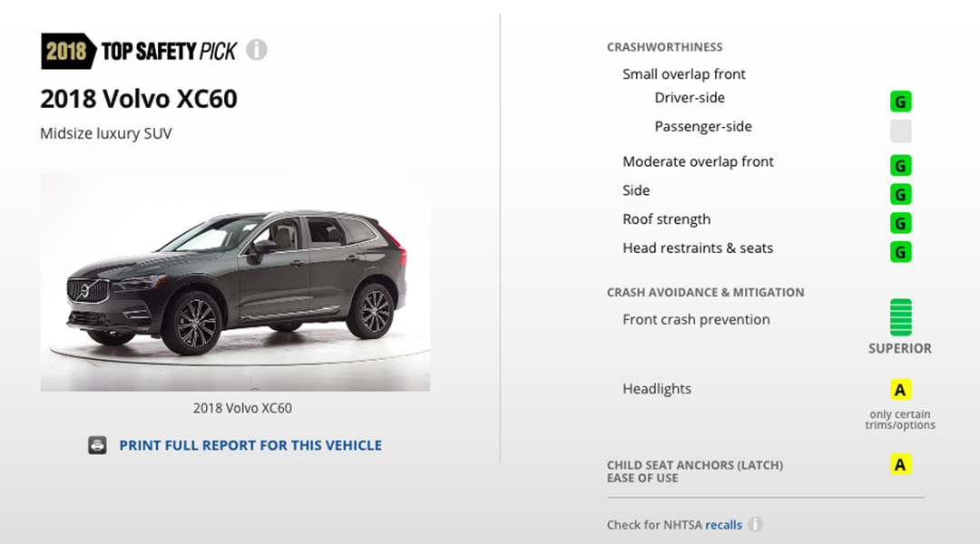Click the Driver-side Good rating badge
This screenshot has width=980, height=544.
click(x=901, y=102)
